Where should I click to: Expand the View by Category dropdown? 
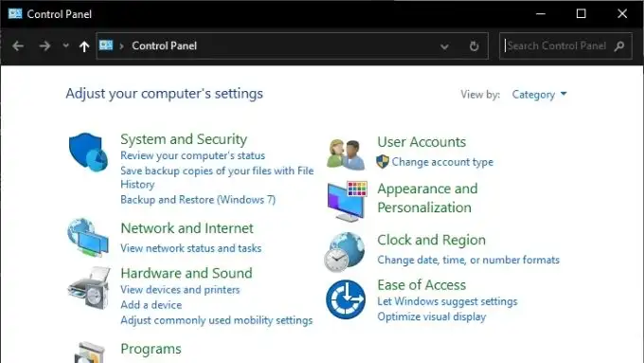[x=539, y=95]
